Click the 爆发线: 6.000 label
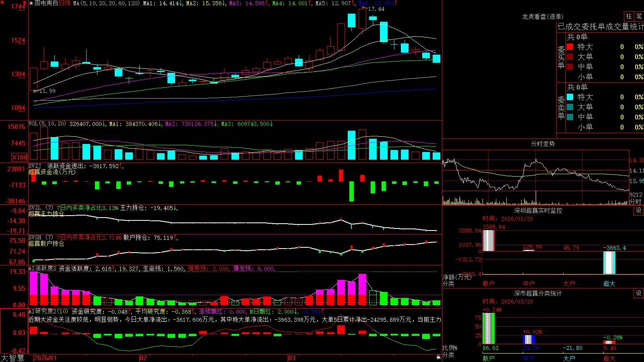644x362 pixels. 254,269
